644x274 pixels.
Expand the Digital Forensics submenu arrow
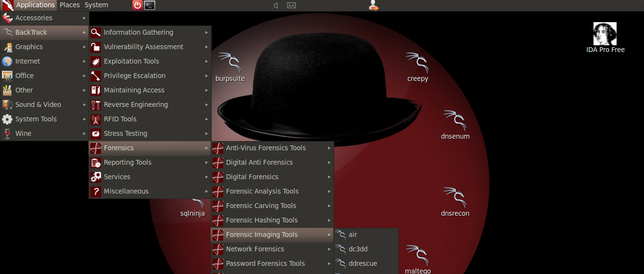pyautogui.click(x=329, y=177)
